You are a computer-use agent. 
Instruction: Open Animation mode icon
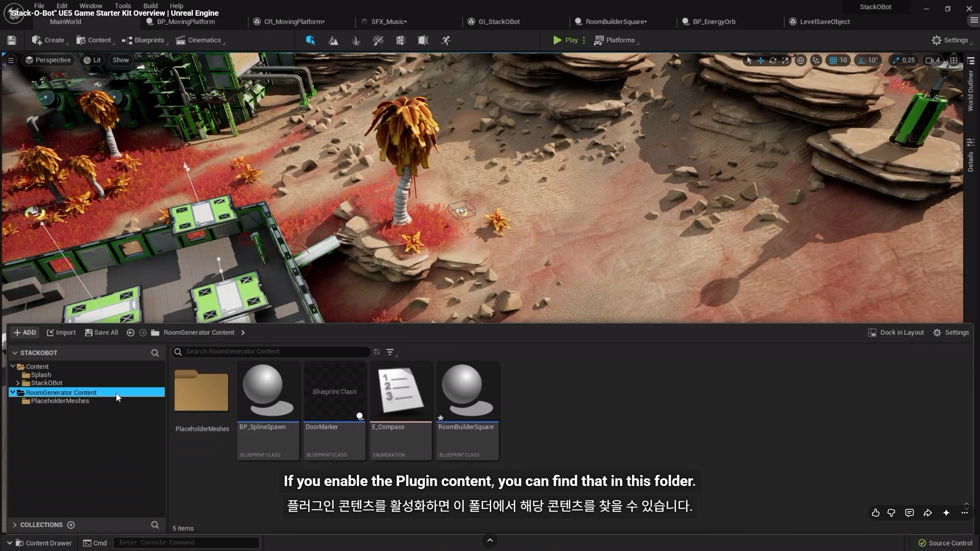446,40
